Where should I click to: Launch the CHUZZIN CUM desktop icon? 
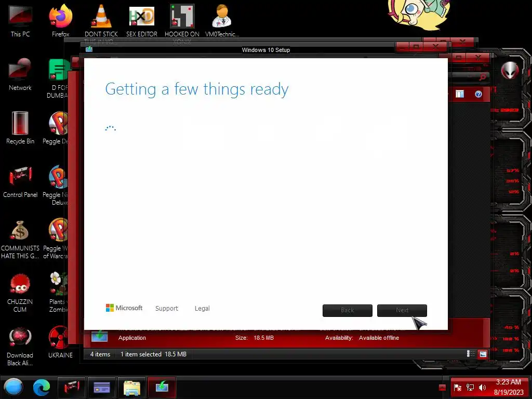[x=20, y=292]
